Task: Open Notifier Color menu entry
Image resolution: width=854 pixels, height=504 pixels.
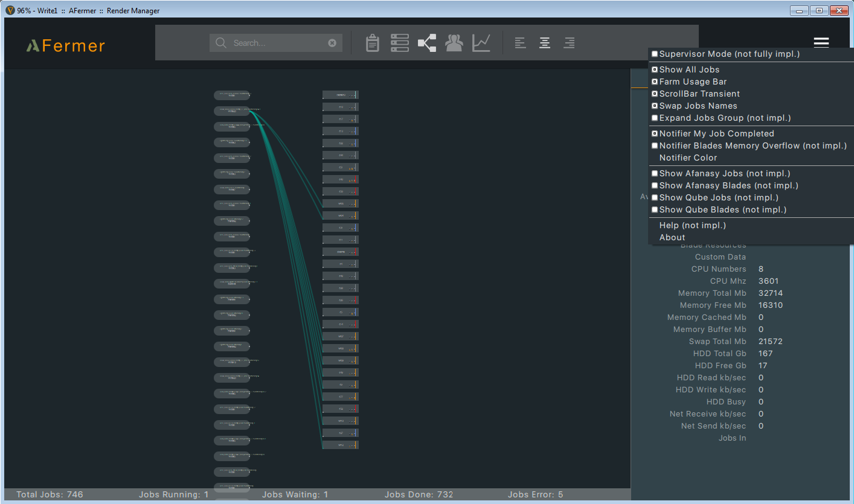Action: (x=688, y=158)
